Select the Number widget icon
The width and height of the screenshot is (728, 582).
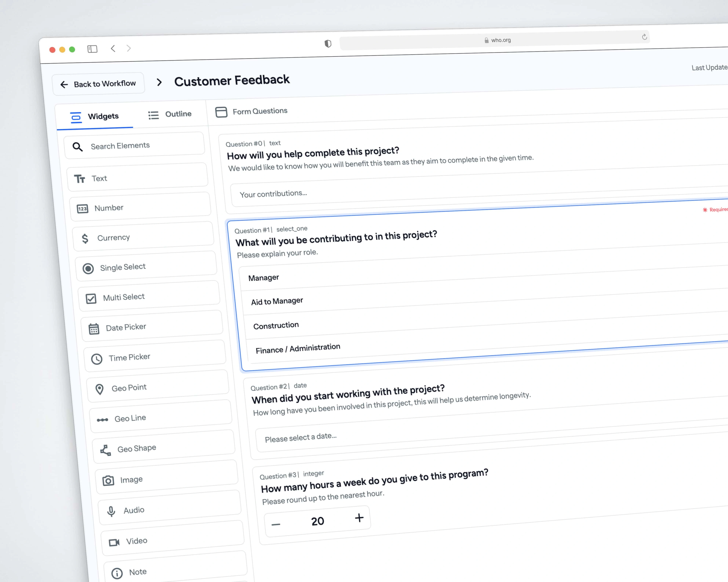[82, 209]
